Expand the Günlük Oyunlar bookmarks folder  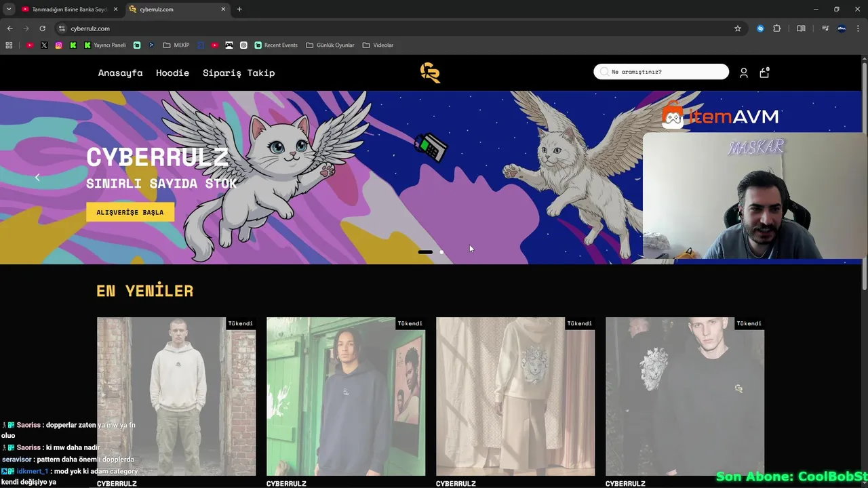[x=330, y=45]
